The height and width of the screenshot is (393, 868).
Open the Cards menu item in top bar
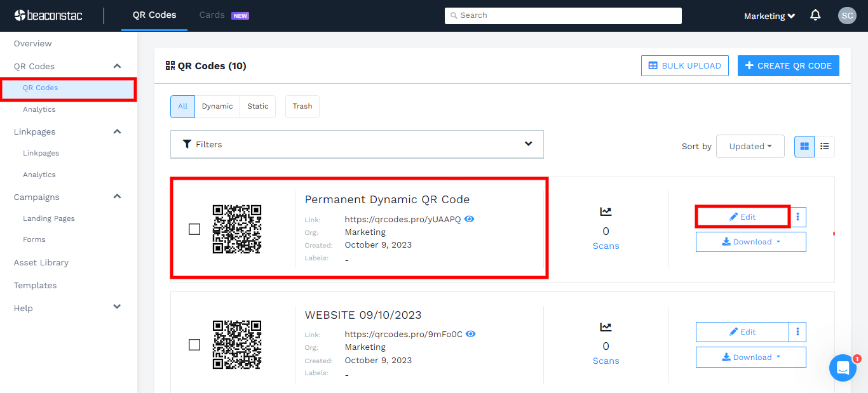pos(212,14)
